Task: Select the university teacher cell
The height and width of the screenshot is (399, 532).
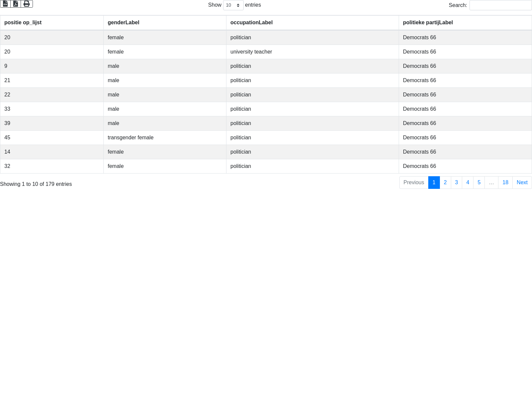Action: pos(251,52)
